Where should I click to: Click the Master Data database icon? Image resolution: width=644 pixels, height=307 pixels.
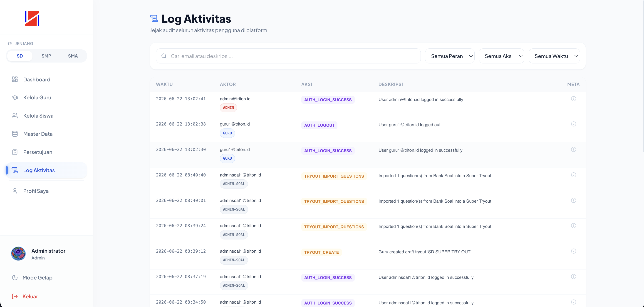[15, 134]
